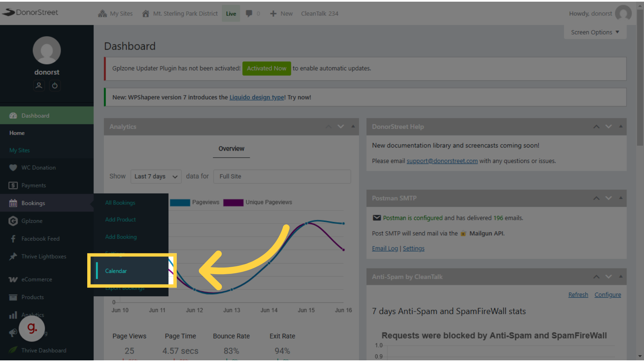This screenshot has width=644, height=362.
Task: Click the Gplzone G icon
Action: point(13,221)
